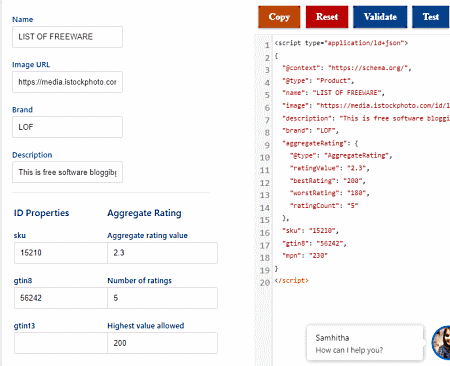Edit the Description input field
Viewport: 450px width, 366px height.
point(67,172)
